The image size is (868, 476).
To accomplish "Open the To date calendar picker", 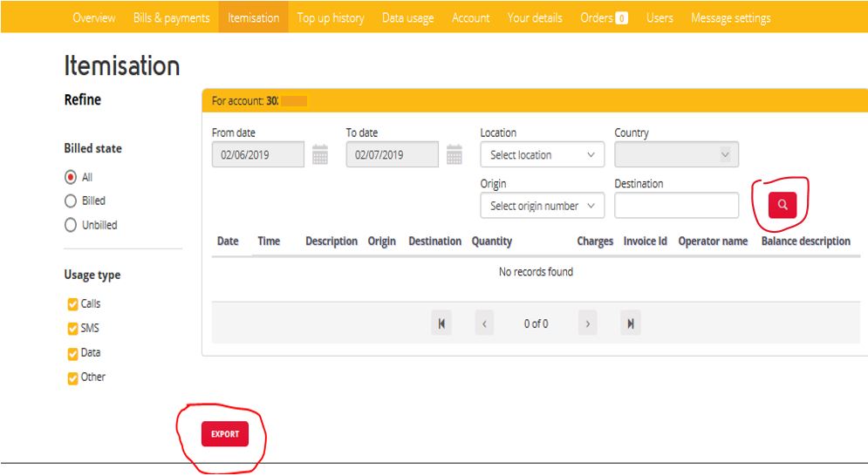I will click(454, 155).
